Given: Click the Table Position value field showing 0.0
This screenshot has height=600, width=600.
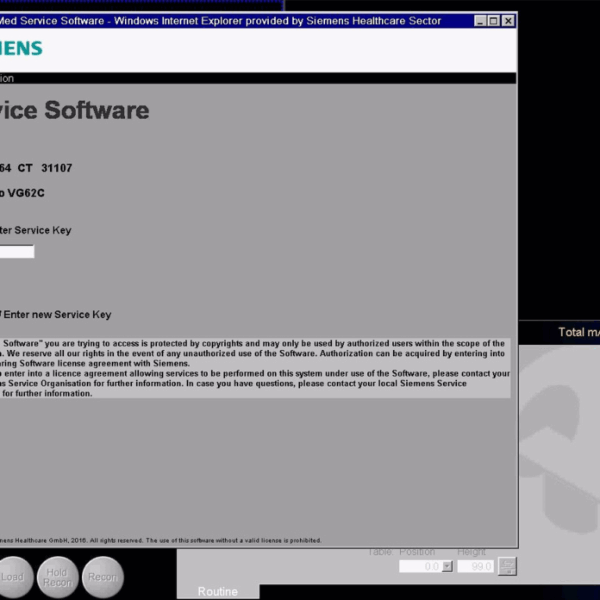Looking at the screenshot, I should 421,566.
